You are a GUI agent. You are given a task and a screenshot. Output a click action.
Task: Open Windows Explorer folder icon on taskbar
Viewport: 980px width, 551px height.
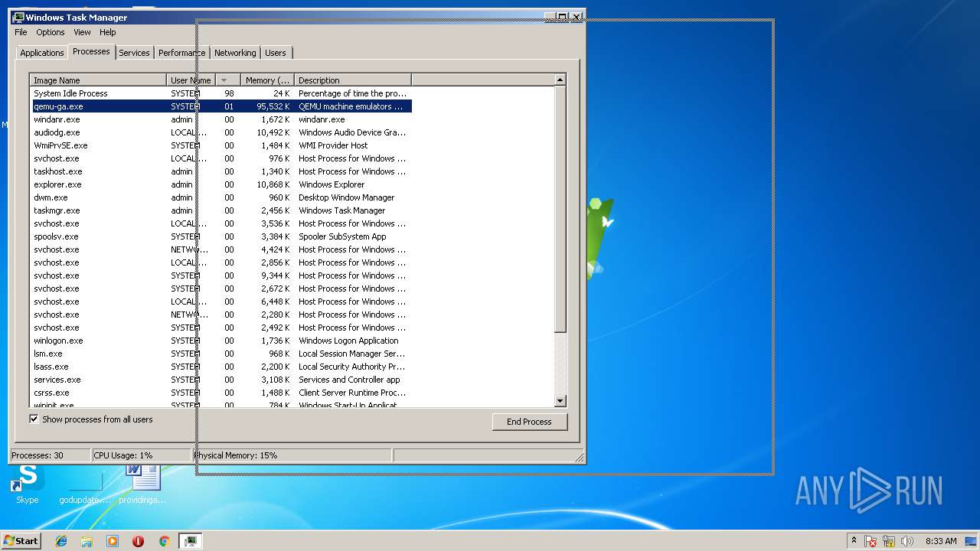[87, 541]
